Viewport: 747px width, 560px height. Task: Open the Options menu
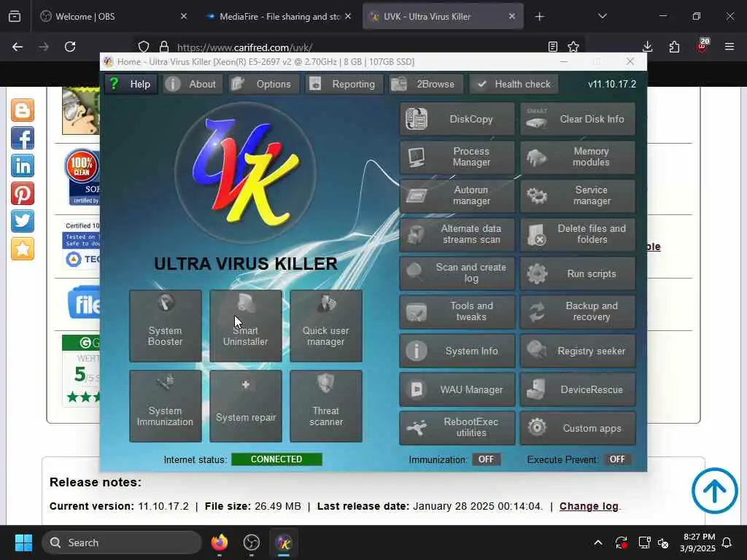click(263, 85)
